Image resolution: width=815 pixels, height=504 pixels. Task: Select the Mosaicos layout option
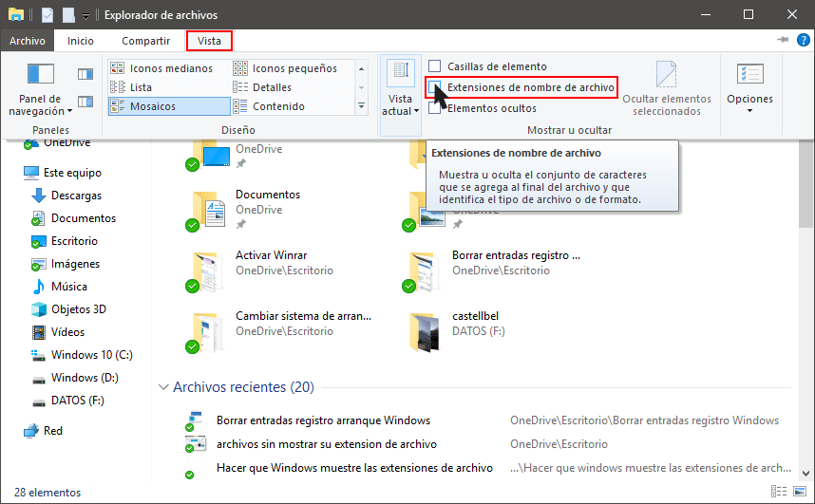pos(169,106)
